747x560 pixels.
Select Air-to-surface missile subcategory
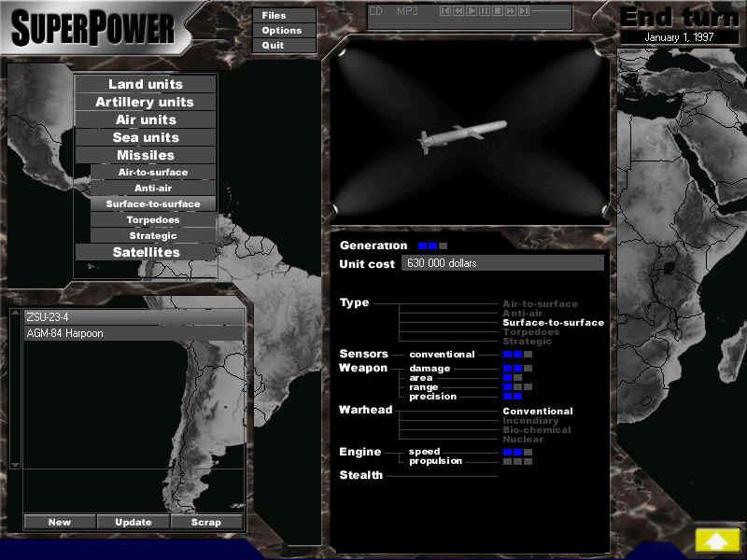click(153, 172)
